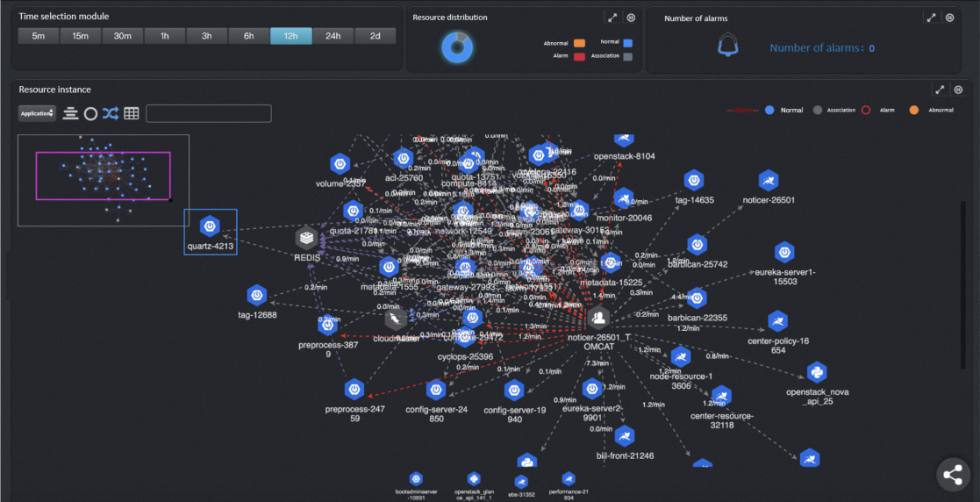980x502 pixels.
Task: Toggle the Alarm ring legend in topology
Action: click(x=866, y=110)
